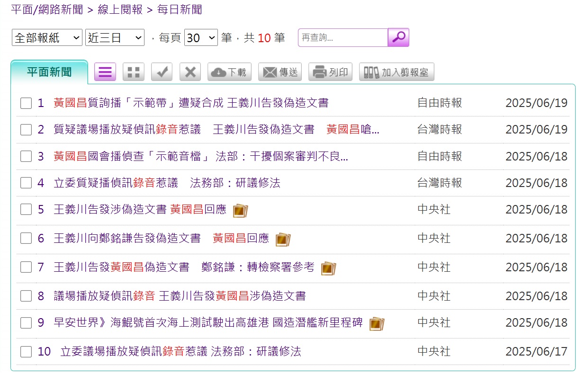Tick checkbox for article 3
Viewport: 586px width, 392px height.
point(26,156)
